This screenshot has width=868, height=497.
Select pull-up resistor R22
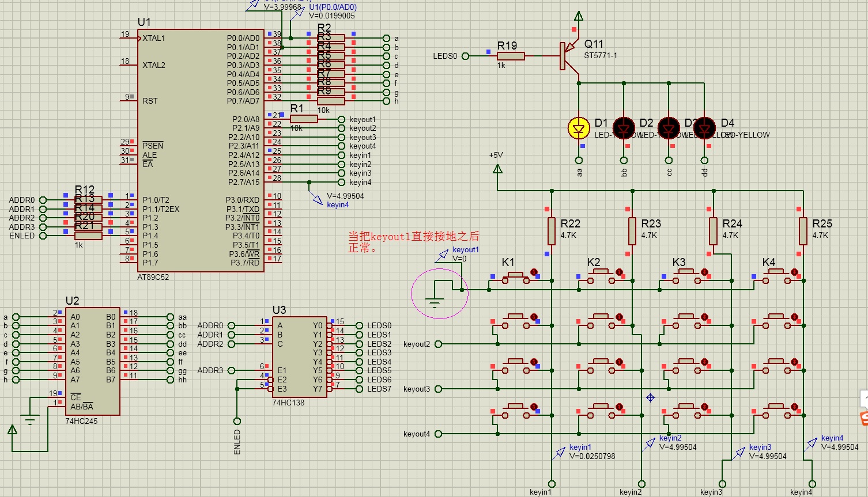tap(552, 231)
